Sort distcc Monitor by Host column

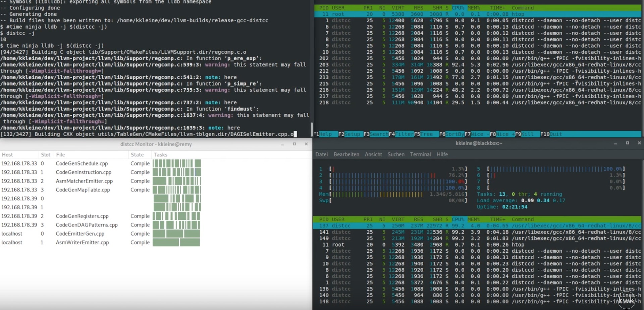coord(7,155)
